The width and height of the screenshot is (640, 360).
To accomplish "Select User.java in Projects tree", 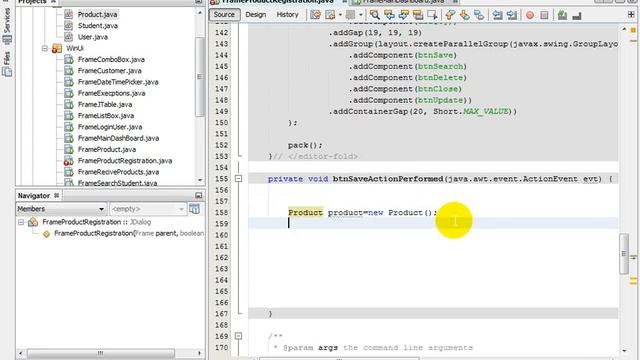I will click(93, 37).
